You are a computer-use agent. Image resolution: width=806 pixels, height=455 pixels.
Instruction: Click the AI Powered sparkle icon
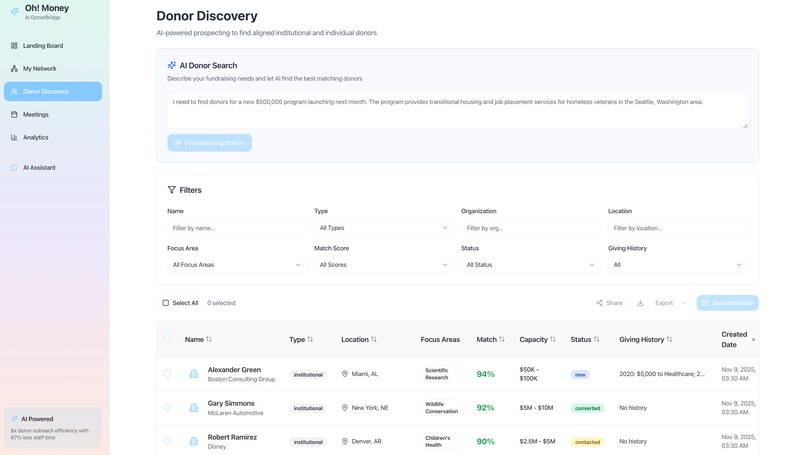[x=14, y=419]
